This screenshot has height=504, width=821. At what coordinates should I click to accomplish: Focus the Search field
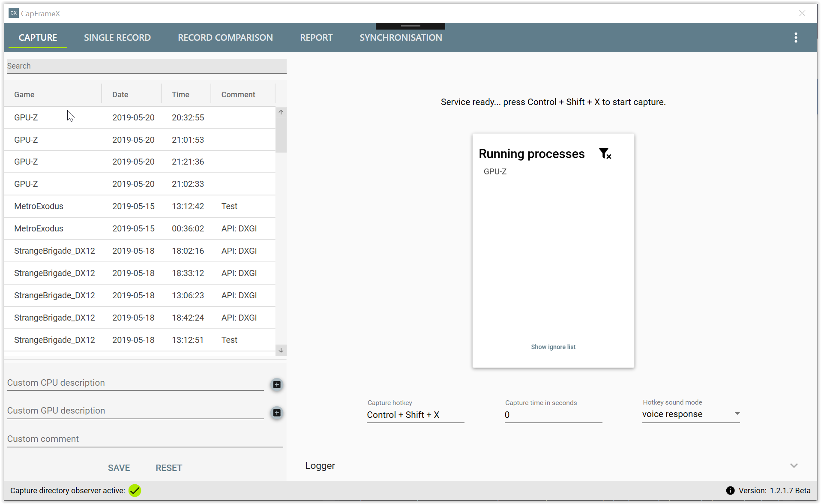click(x=147, y=66)
